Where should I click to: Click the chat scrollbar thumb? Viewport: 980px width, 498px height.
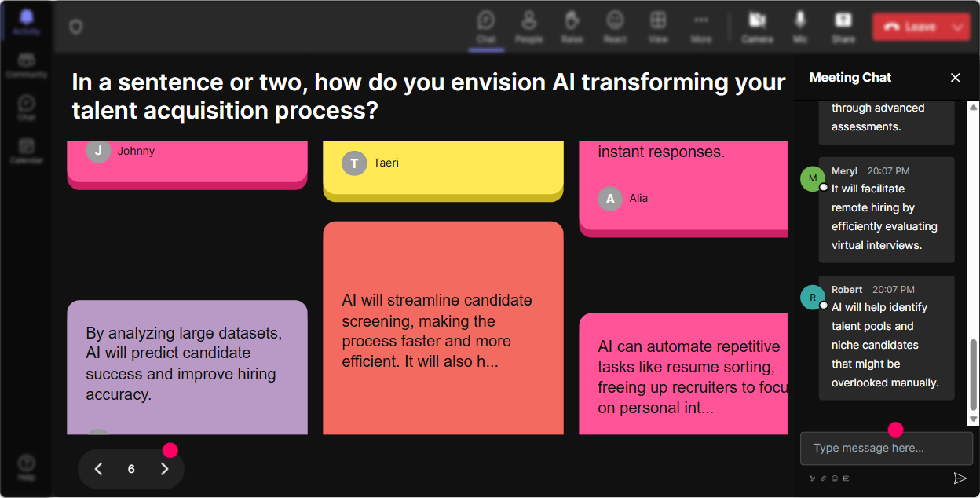(974, 373)
